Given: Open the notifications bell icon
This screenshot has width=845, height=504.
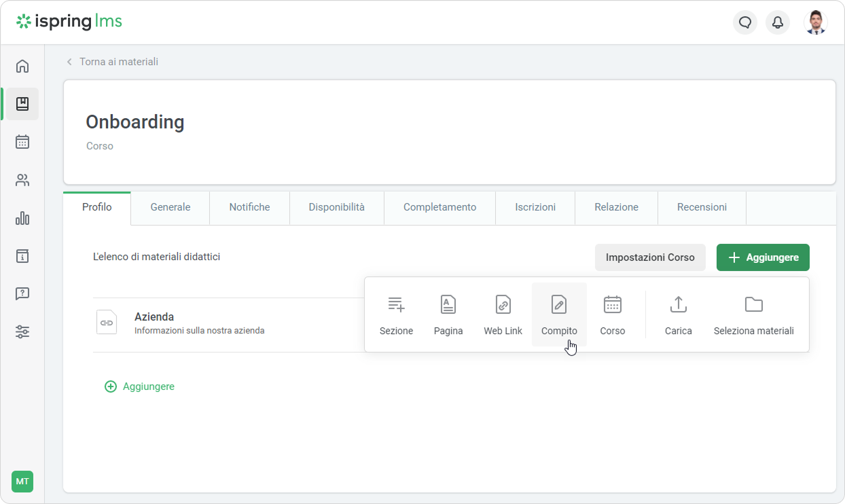Looking at the screenshot, I should [778, 22].
